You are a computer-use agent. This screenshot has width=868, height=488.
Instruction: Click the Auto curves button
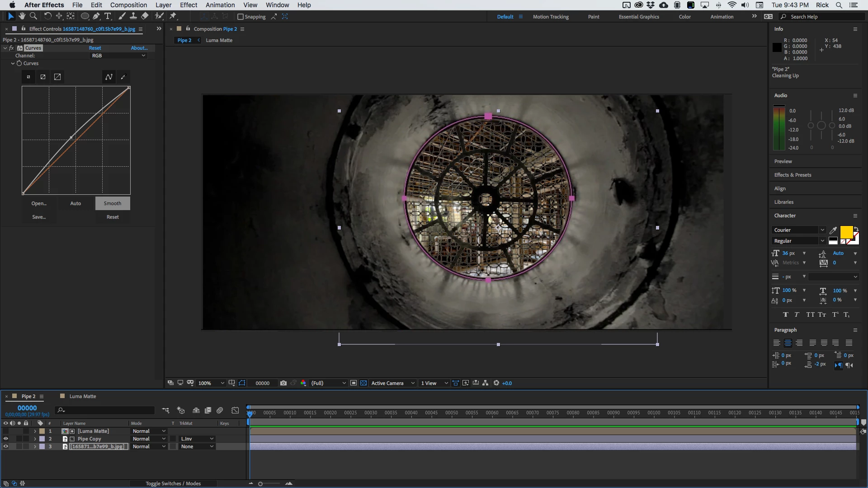(x=75, y=203)
